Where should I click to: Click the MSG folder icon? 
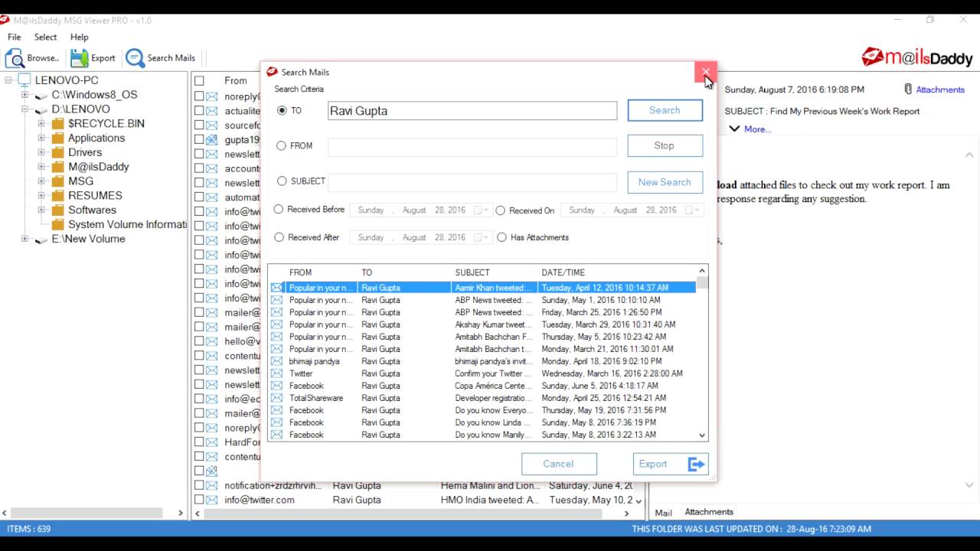57,181
